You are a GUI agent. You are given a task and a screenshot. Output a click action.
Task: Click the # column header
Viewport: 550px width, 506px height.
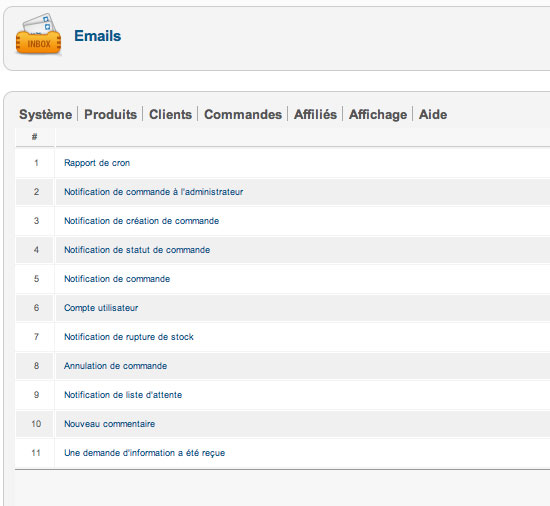click(x=34, y=137)
